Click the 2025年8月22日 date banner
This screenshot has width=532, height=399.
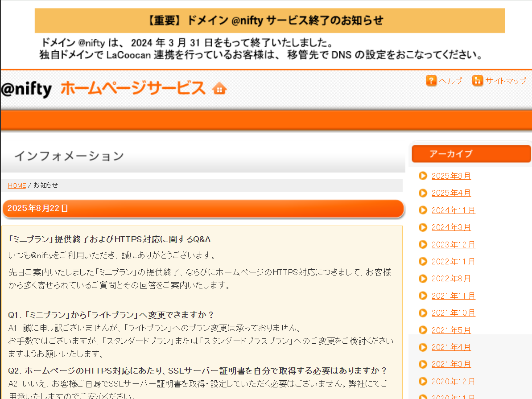[x=203, y=208]
